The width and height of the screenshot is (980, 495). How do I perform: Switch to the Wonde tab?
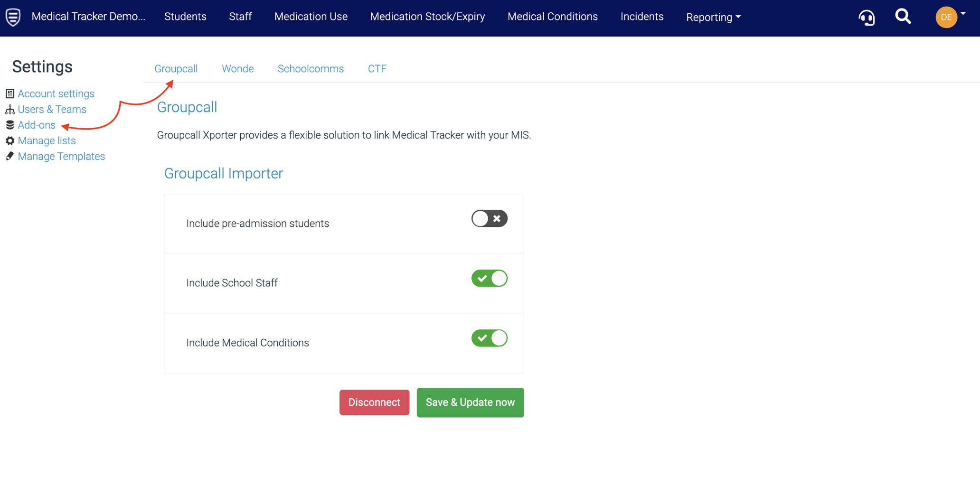[237, 69]
